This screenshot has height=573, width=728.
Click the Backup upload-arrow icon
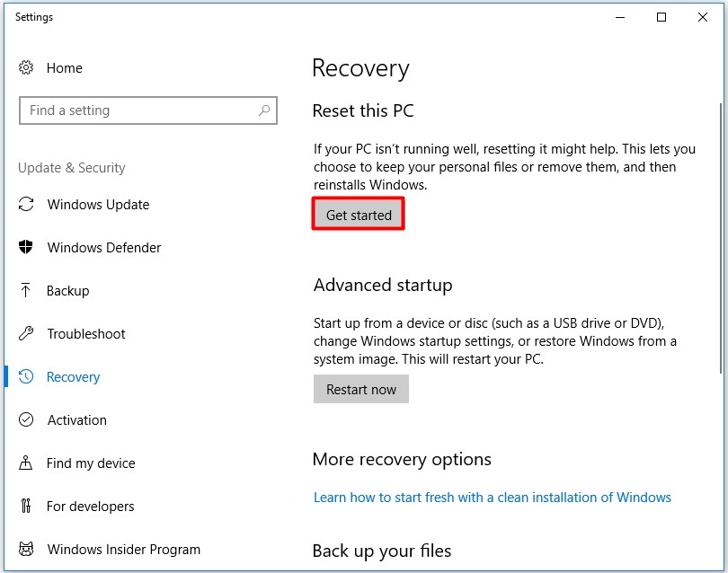24,291
